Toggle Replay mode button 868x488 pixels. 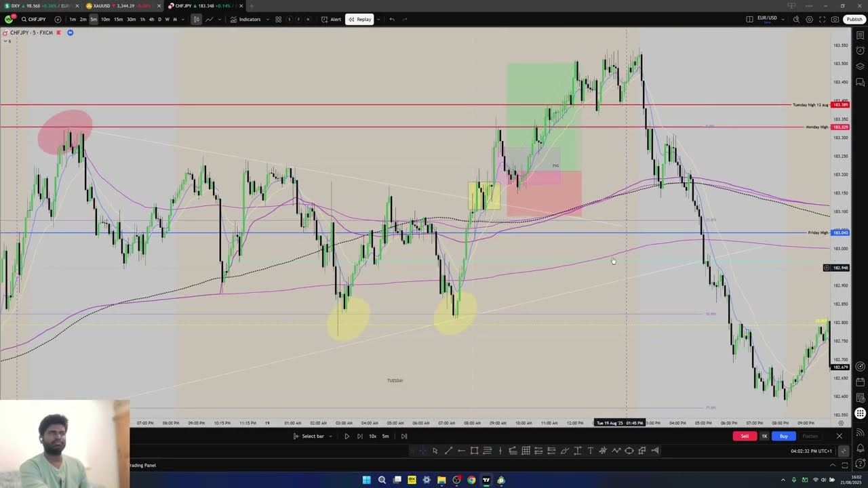click(359, 19)
